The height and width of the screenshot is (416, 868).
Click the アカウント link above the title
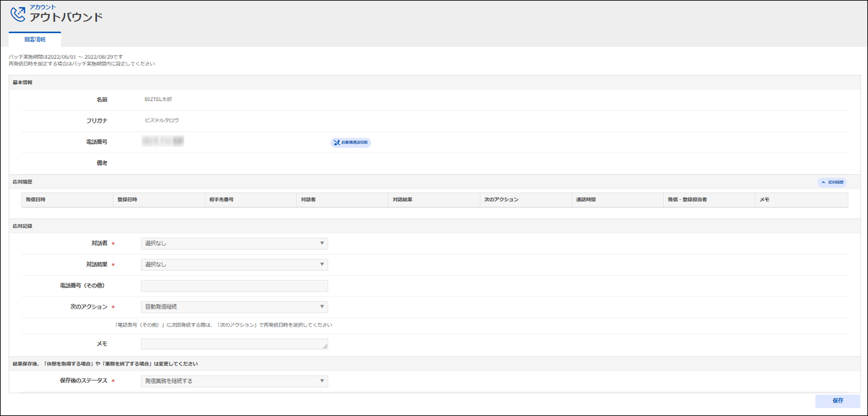click(42, 7)
